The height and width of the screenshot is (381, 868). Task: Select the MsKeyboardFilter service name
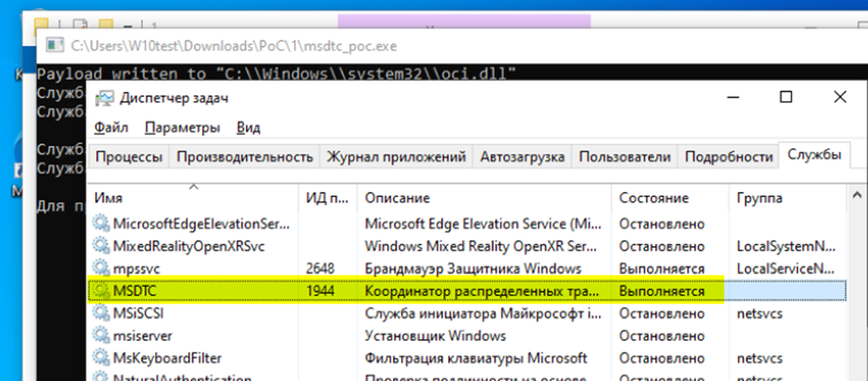click(x=168, y=359)
